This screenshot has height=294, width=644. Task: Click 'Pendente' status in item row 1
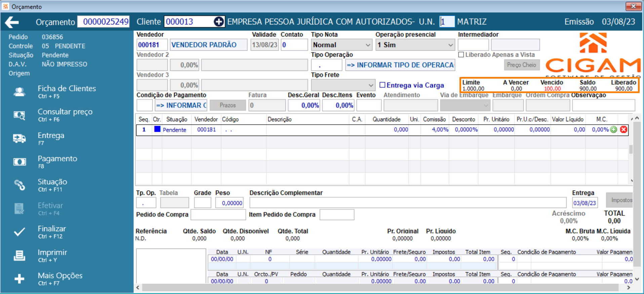tap(174, 130)
